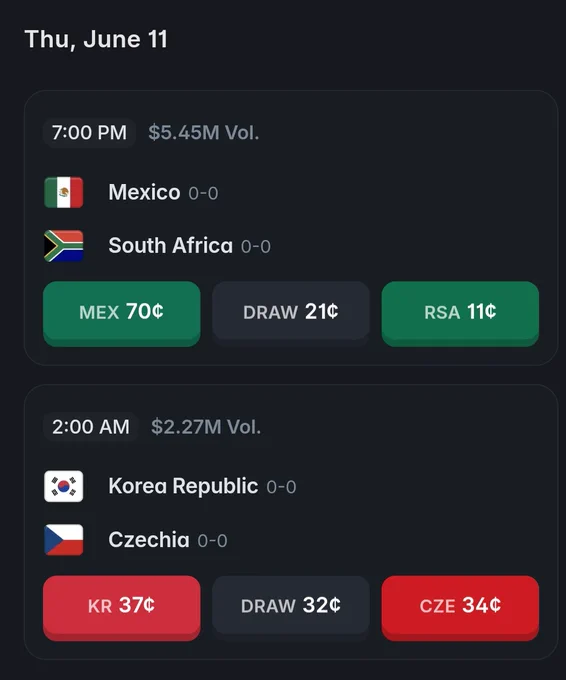The width and height of the screenshot is (566, 680).
Task: Click the Czechia flag icon
Action: point(64,540)
